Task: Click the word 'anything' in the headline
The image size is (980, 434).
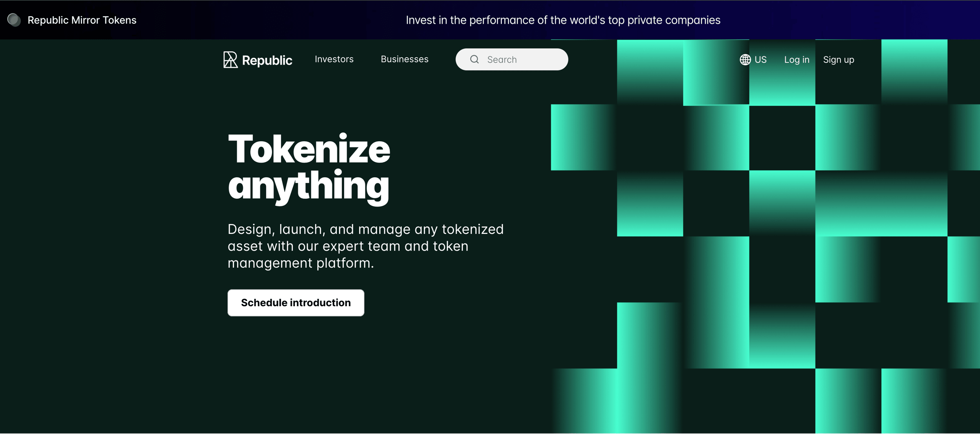Action: tap(309, 186)
